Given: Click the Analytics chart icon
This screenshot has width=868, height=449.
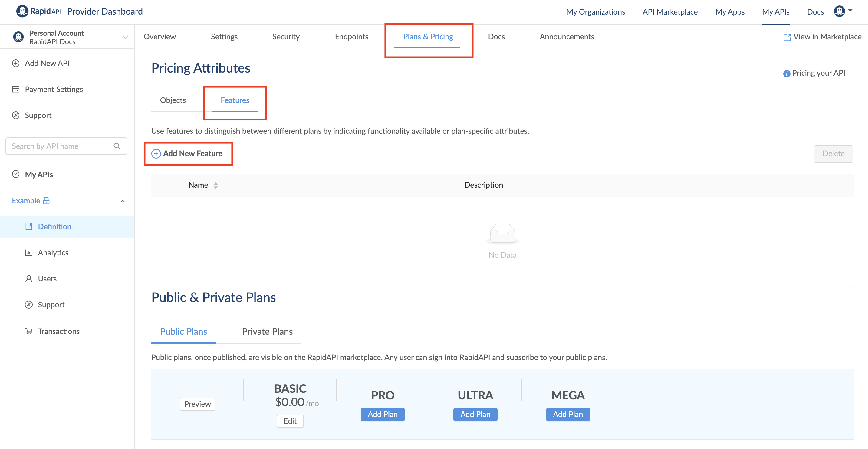Looking at the screenshot, I should [29, 253].
